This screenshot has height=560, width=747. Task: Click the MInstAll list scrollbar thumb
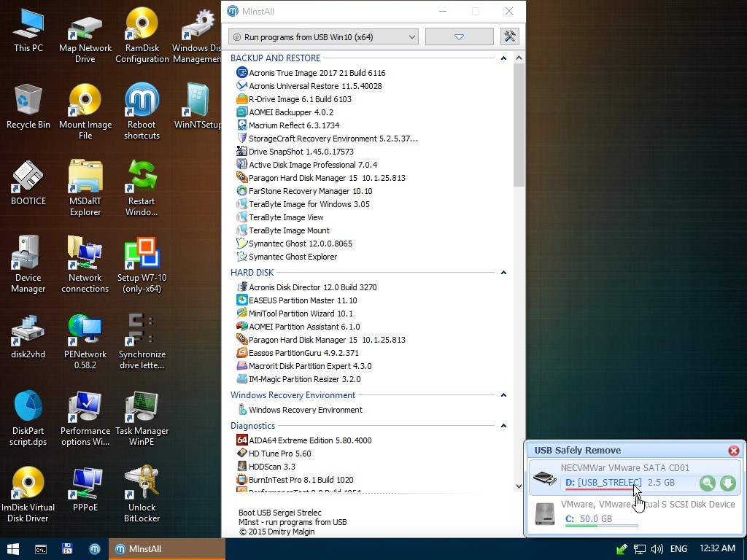point(519,125)
